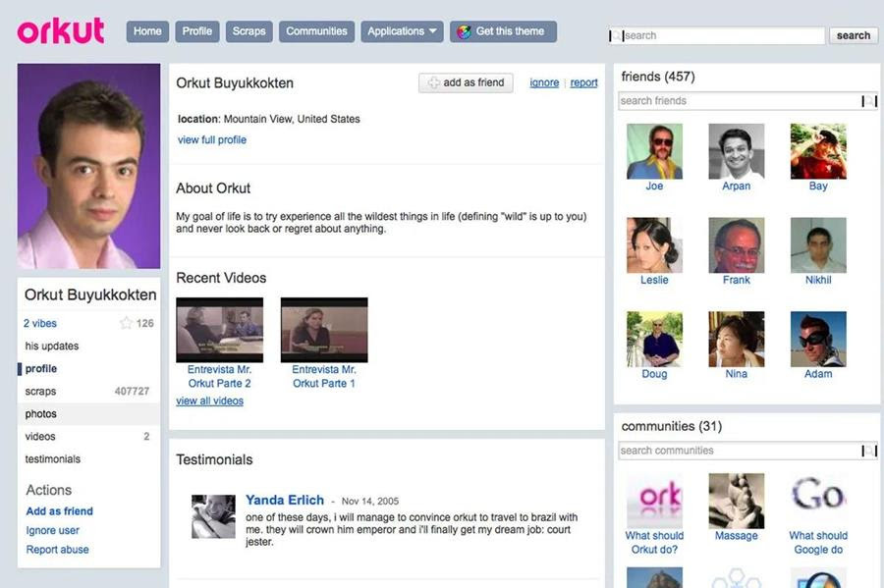Screen dimensions: 884x588
Task: Click view full profile link
Action: point(212,140)
